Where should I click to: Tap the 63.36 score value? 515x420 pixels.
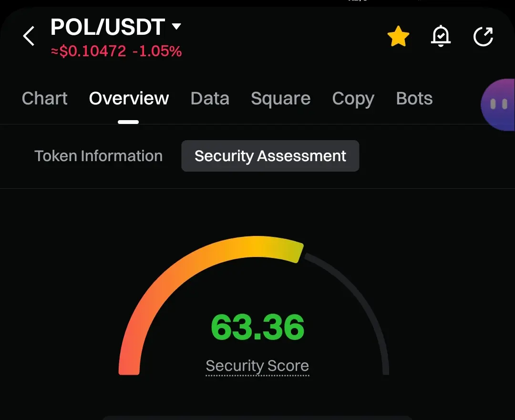(257, 327)
